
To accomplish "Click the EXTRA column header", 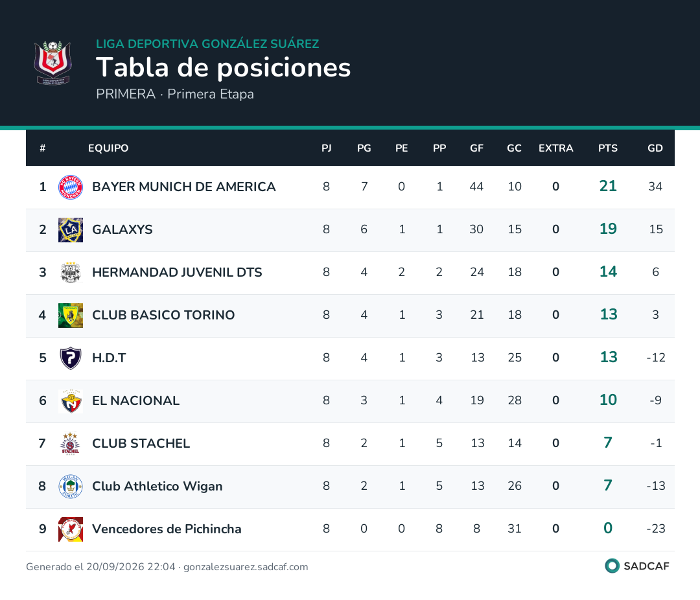I will [555, 148].
